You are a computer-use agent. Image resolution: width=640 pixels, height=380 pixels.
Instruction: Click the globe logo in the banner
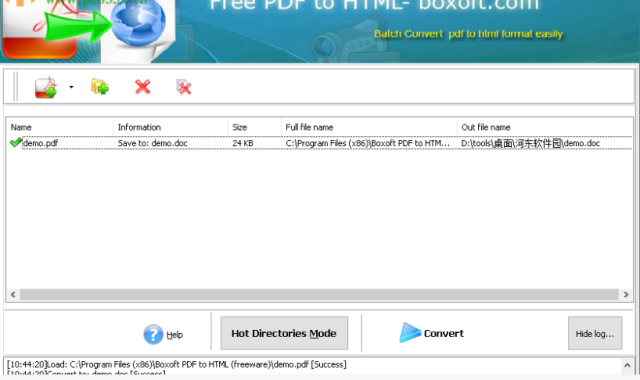(138, 22)
